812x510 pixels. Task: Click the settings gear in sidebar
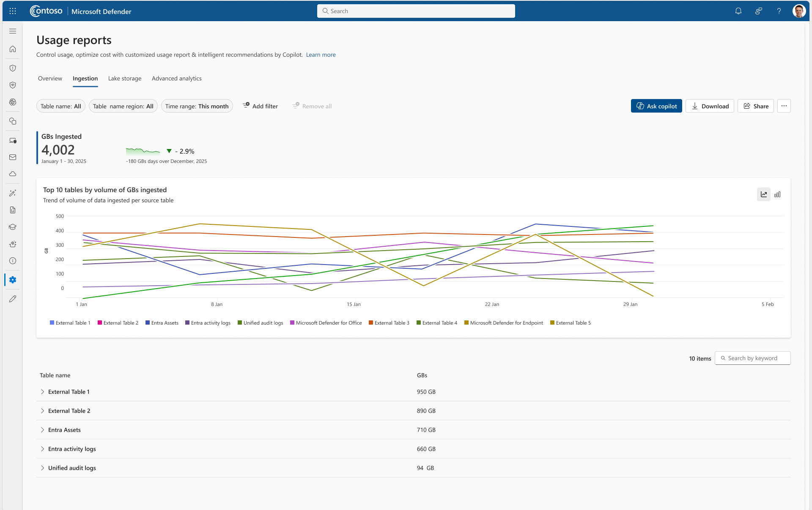[13, 280]
